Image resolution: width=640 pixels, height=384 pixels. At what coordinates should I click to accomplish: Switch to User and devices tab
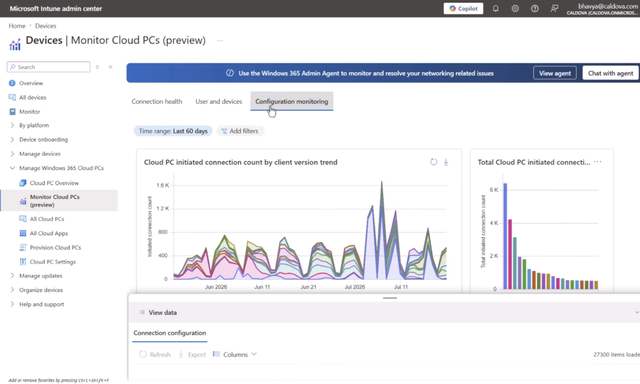pos(219,102)
